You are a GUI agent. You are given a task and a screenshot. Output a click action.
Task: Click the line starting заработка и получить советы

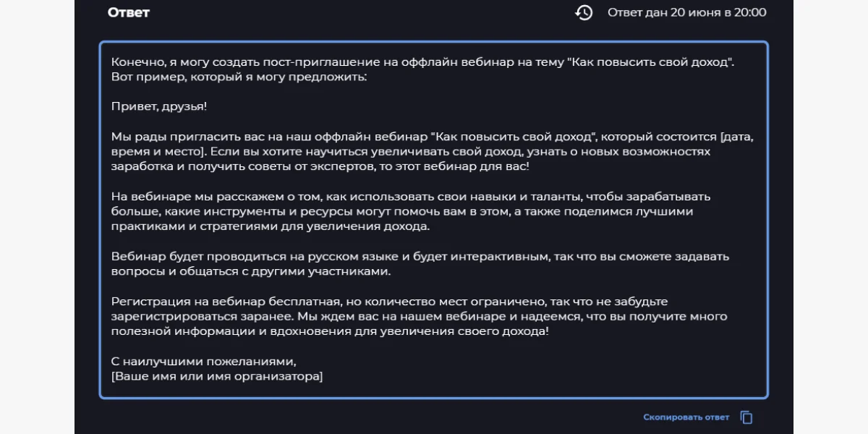click(320, 166)
